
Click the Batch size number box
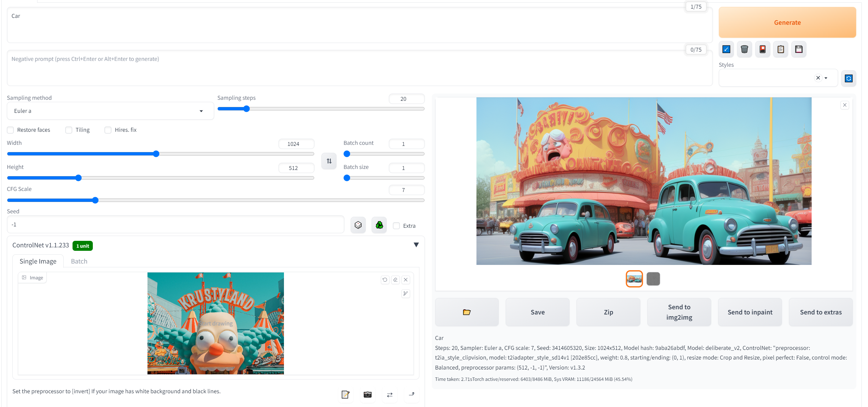click(x=407, y=168)
